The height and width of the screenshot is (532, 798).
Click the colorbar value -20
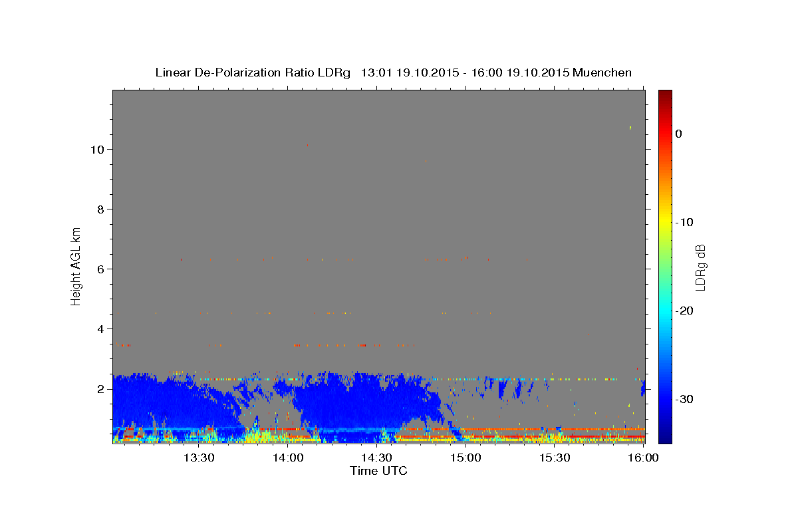(x=685, y=311)
